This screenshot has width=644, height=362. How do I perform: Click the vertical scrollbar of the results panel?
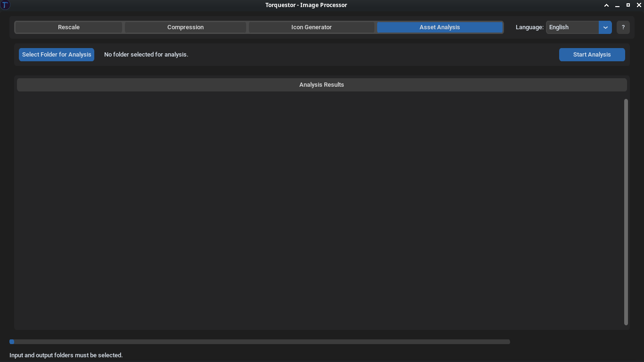(x=626, y=212)
